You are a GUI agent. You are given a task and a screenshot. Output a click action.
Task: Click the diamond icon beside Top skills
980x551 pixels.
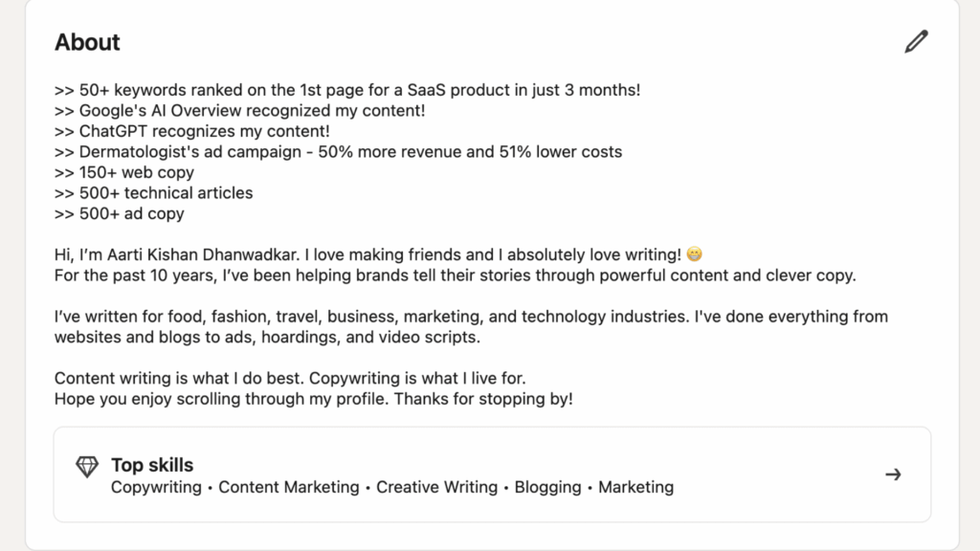pos(86,466)
